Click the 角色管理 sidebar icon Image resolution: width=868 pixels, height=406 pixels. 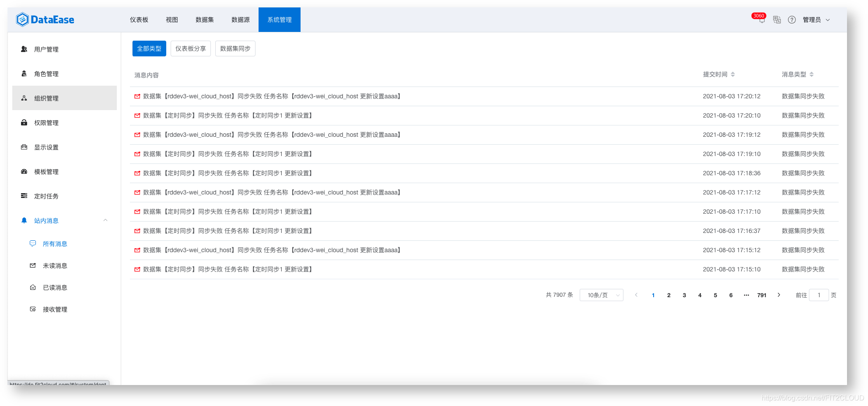(24, 74)
